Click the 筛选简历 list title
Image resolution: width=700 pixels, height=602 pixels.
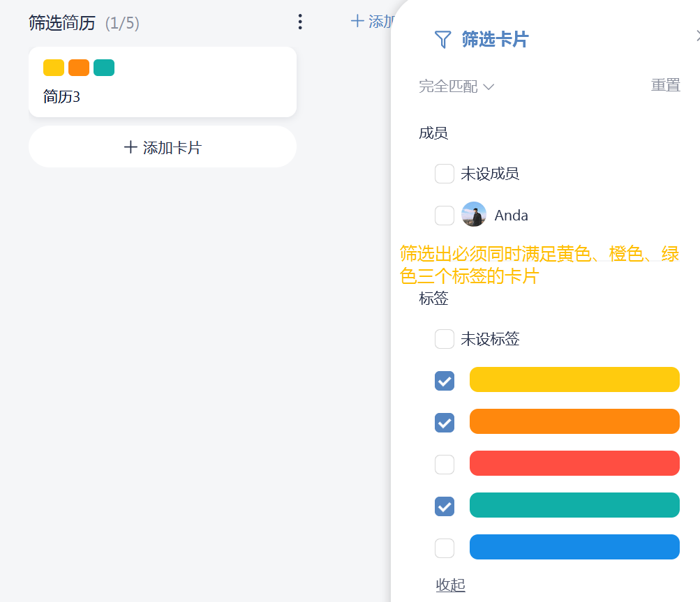pos(62,23)
